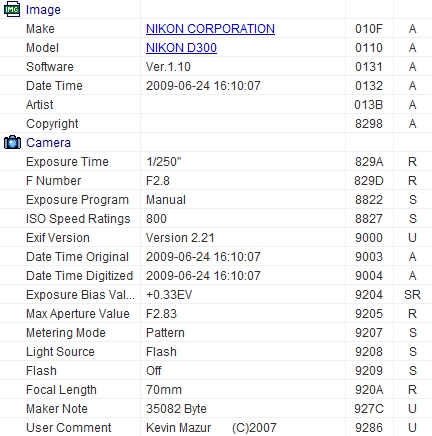Select the User Comment value Kevin Mazur

point(178,428)
